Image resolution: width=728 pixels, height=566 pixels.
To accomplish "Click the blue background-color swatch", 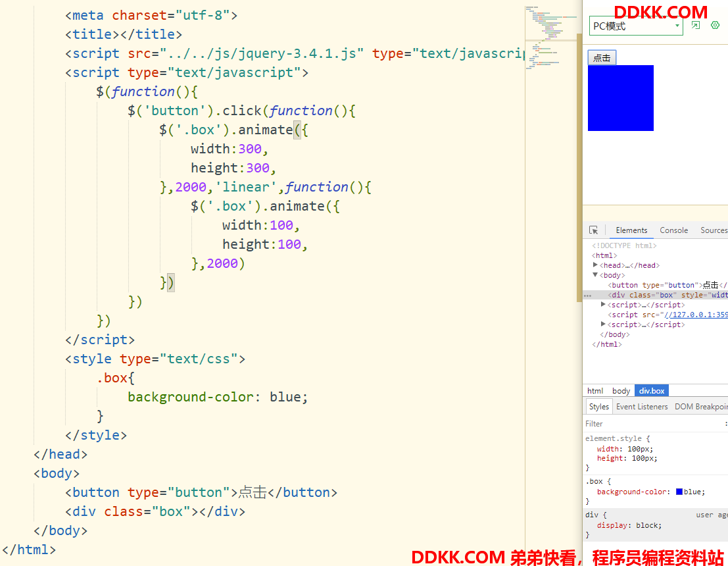I will tap(679, 492).
